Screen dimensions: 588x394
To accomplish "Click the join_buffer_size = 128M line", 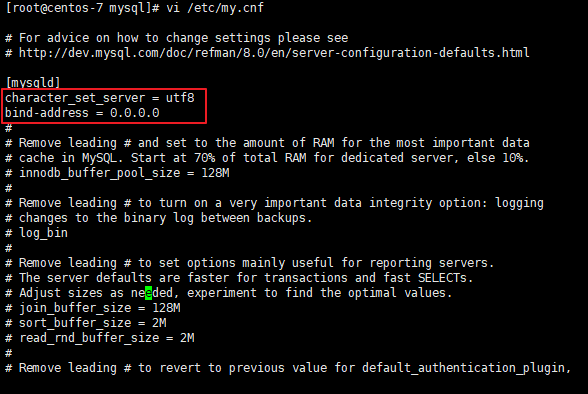I will (93, 308).
